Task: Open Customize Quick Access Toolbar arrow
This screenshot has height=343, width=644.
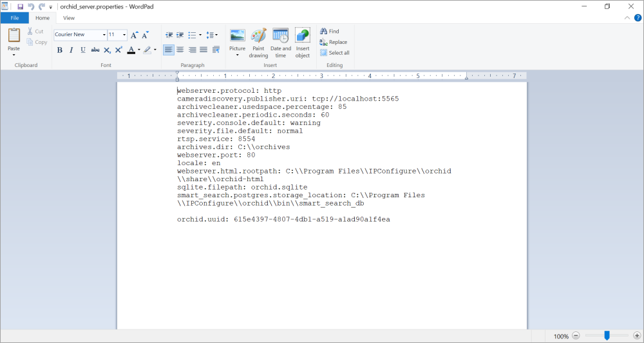Action: tap(51, 7)
